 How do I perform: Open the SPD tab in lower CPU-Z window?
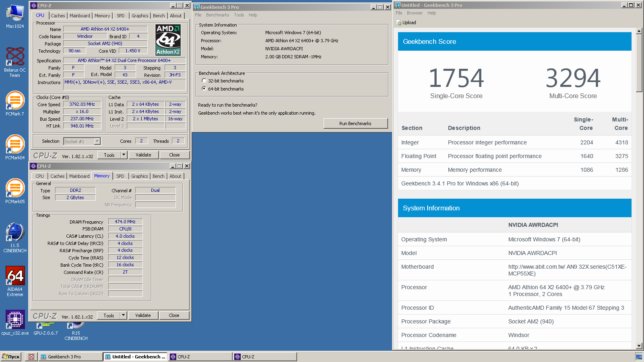coord(120,176)
